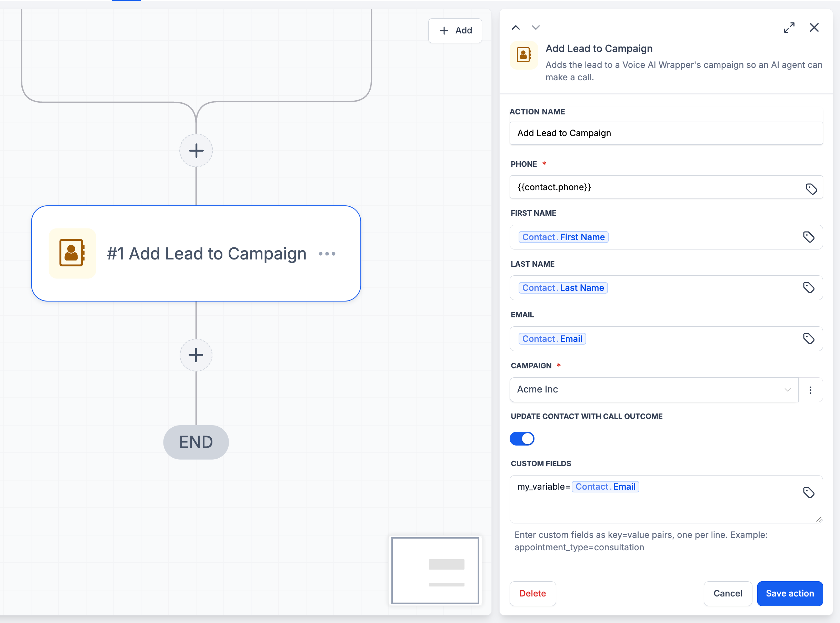840x623 pixels.
Task: Click the Cancel button
Action: [x=728, y=594]
